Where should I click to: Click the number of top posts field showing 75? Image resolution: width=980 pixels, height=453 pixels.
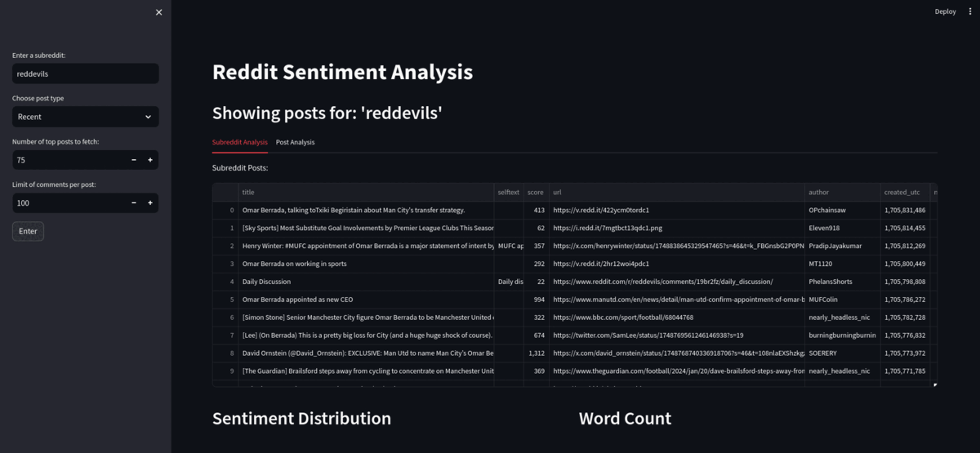point(69,160)
